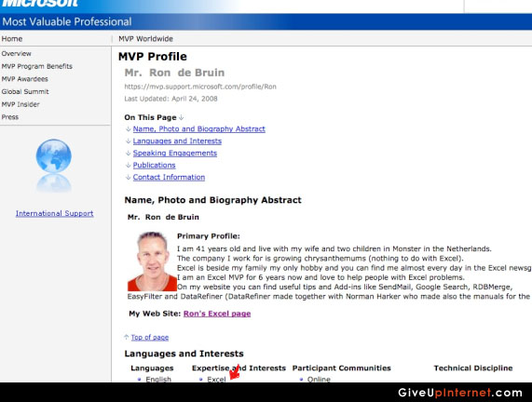Click the Microsoft logo in header
The height and width of the screenshot is (402, 532).
(40, 4)
